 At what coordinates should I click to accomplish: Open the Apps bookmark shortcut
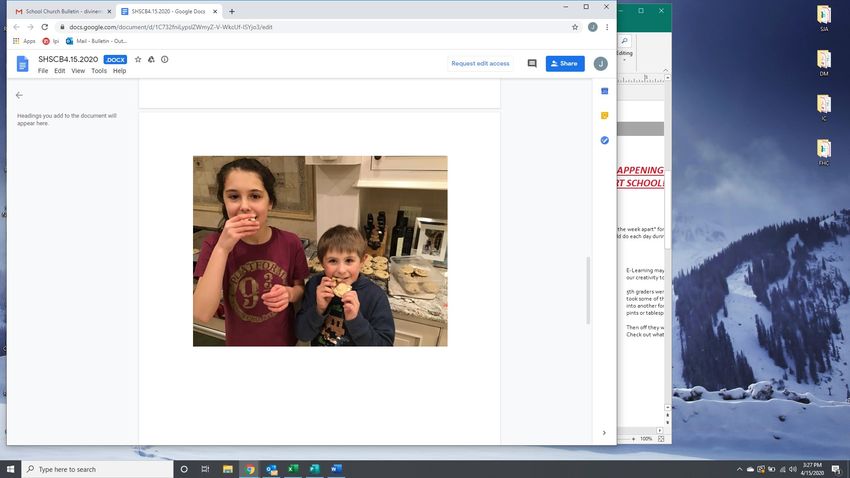tap(24, 41)
